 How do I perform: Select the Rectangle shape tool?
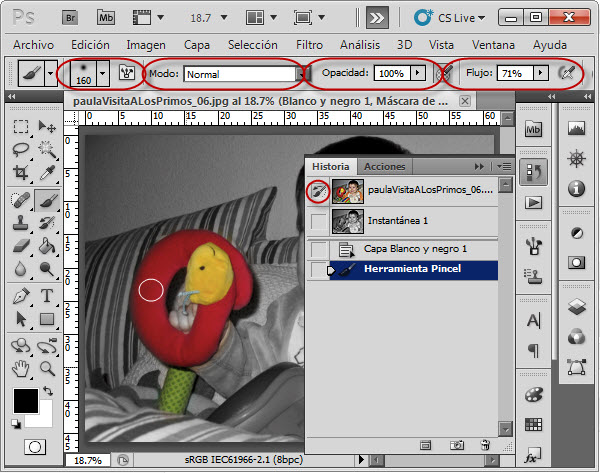coord(47,319)
